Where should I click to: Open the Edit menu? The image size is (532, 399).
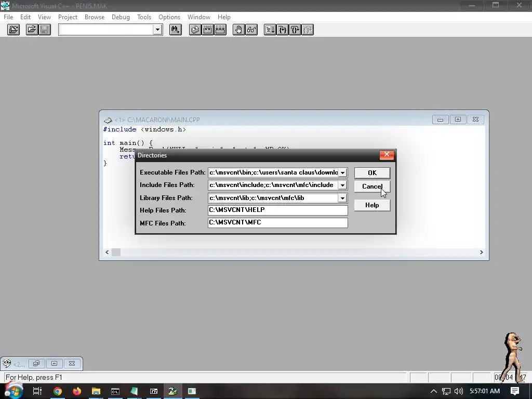click(25, 17)
